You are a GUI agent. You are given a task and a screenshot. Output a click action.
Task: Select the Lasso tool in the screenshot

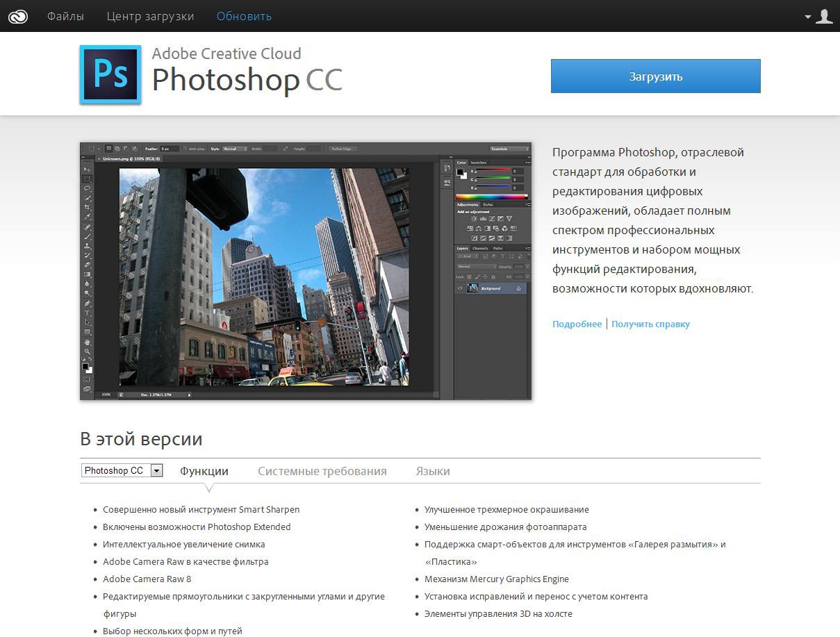tap(86, 188)
